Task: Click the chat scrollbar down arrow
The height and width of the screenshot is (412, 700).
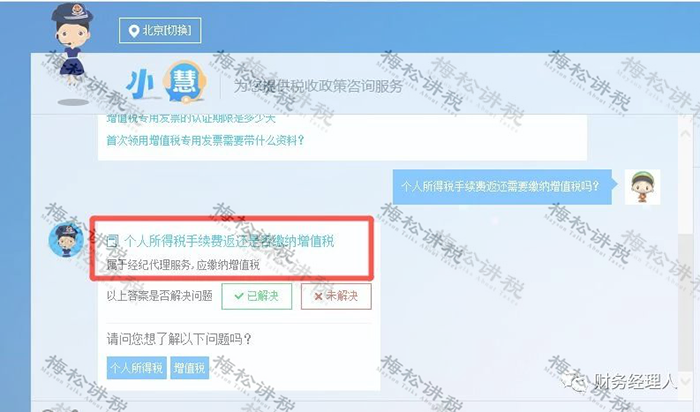Action: tap(686, 380)
